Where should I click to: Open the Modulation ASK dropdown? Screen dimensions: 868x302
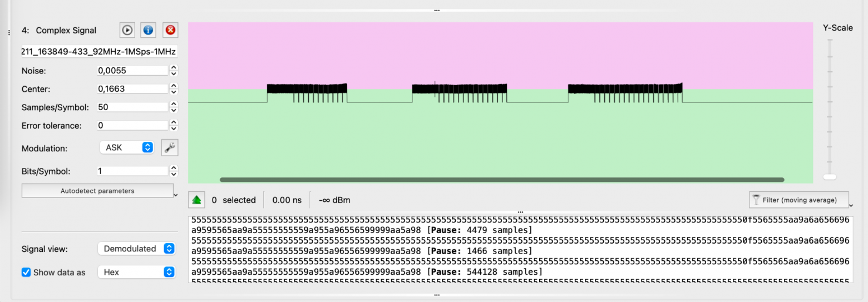point(126,147)
